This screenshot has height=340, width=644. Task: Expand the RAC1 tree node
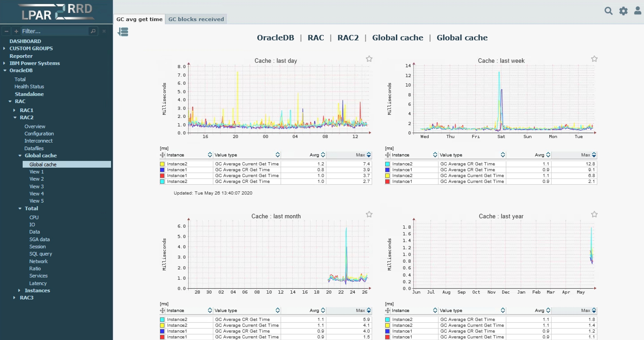click(14, 110)
